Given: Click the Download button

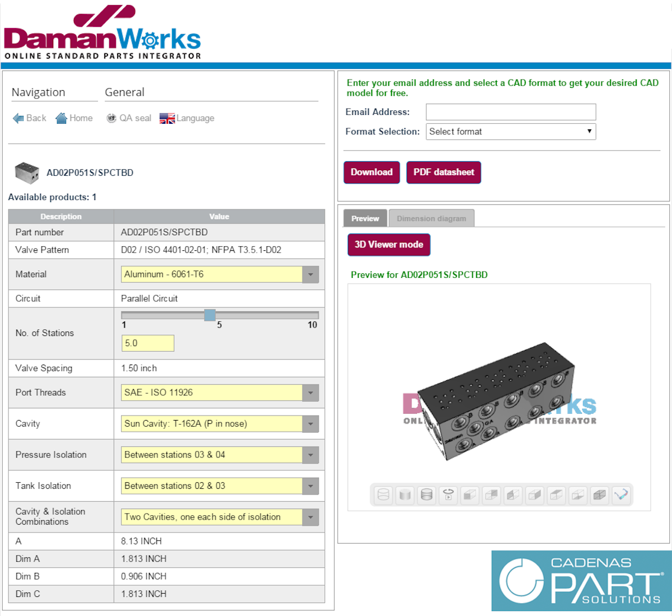Looking at the screenshot, I should coord(371,172).
